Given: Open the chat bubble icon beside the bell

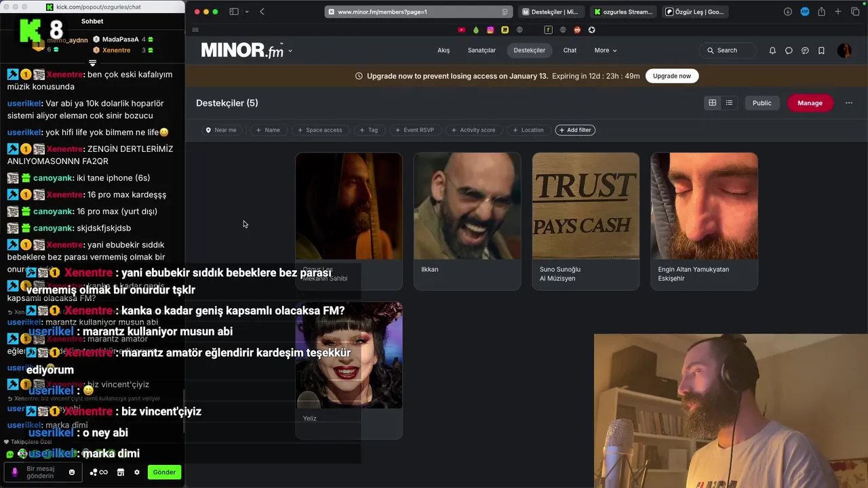Looking at the screenshot, I should pos(789,50).
